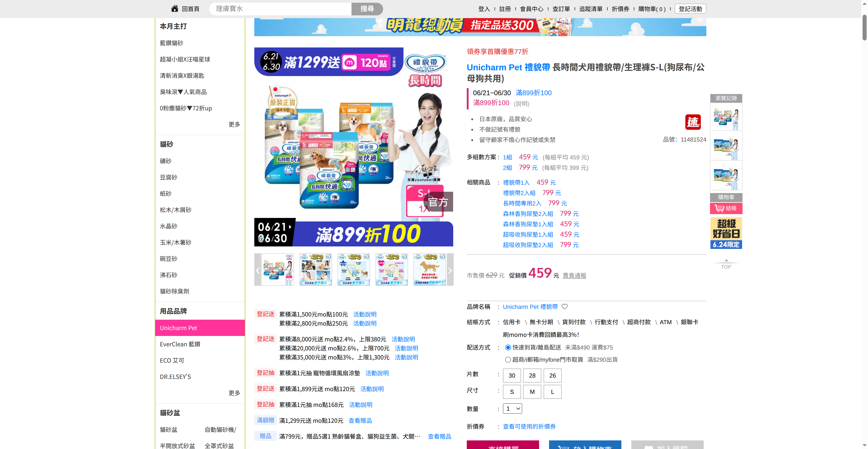Open related product 超吸收狗尿墊1入組

coord(528,235)
